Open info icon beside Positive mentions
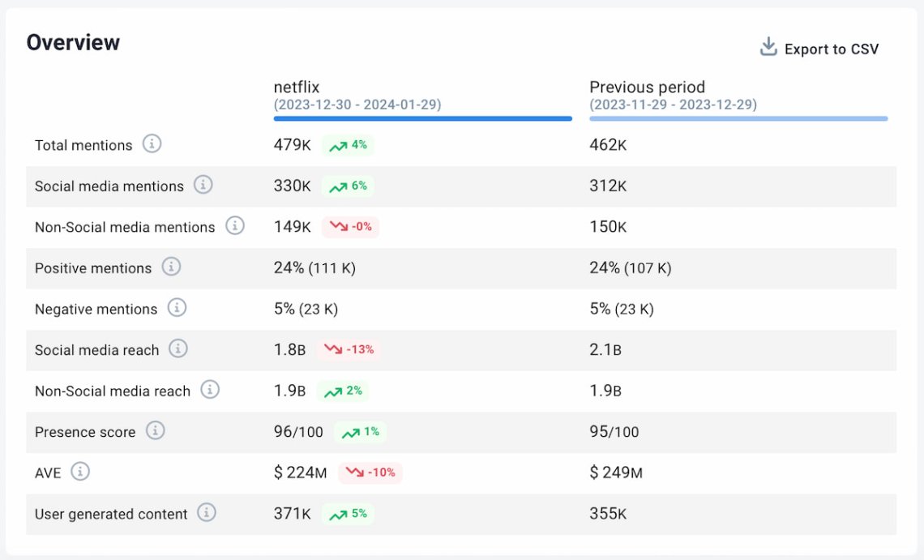Image resolution: width=924 pixels, height=560 pixels. click(x=171, y=267)
